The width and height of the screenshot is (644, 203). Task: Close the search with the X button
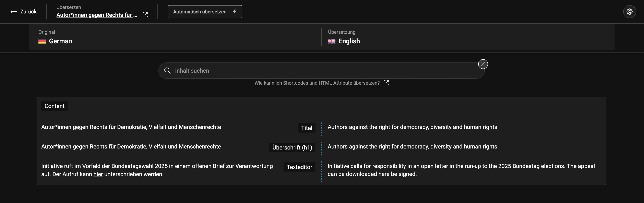483,64
